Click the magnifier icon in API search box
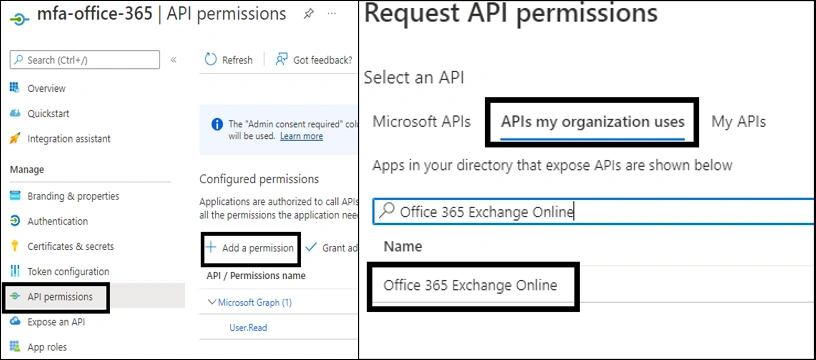Viewport: 816px width, 360px height. [x=386, y=211]
